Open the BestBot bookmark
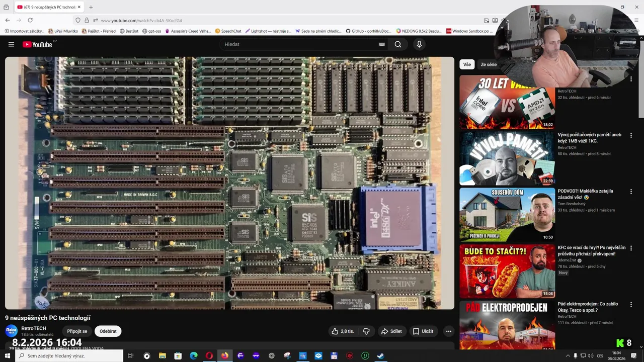644x362 pixels. [129, 31]
